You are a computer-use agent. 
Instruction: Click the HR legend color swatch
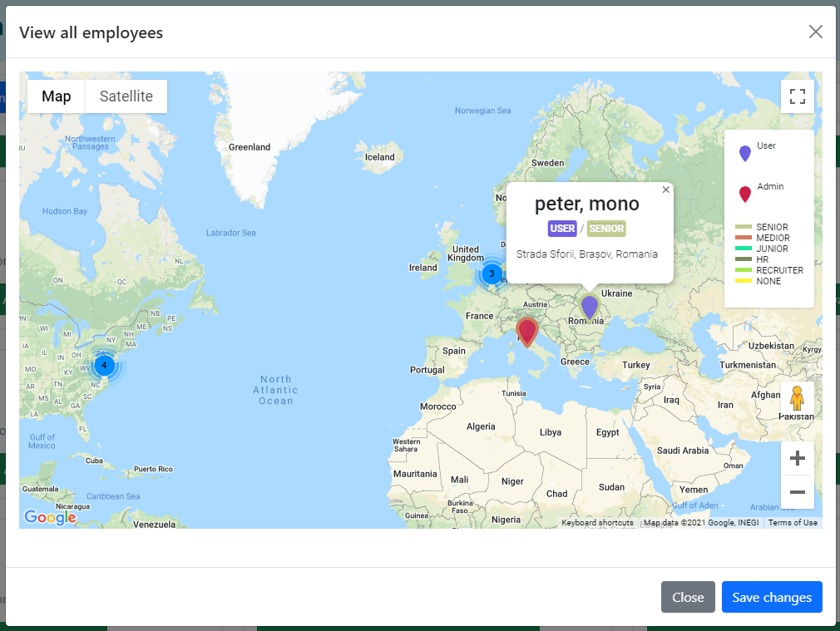(744, 259)
